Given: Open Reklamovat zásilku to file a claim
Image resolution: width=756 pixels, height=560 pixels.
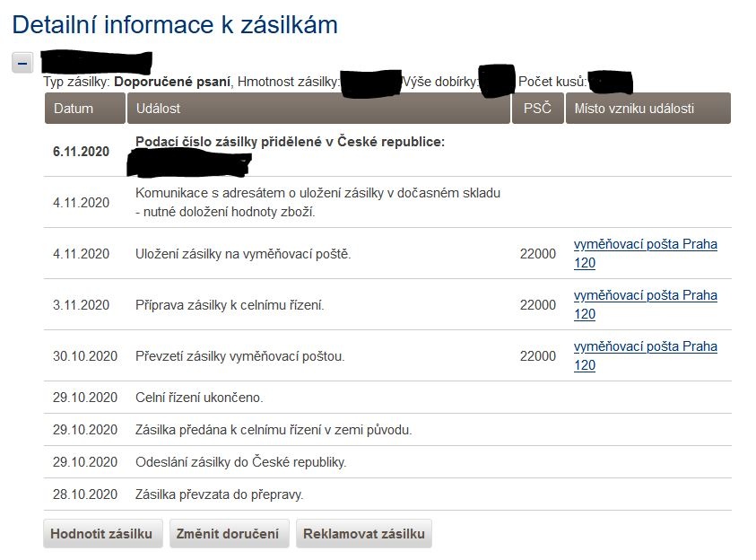Looking at the screenshot, I should point(364,534).
